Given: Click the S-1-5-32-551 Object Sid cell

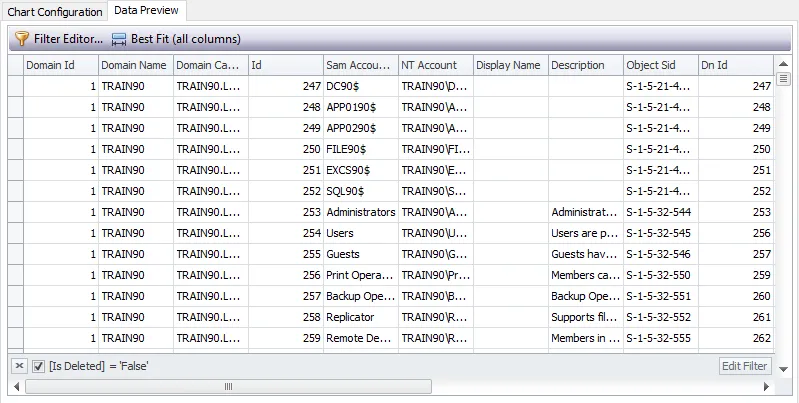Looking at the screenshot, I should (660, 296).
